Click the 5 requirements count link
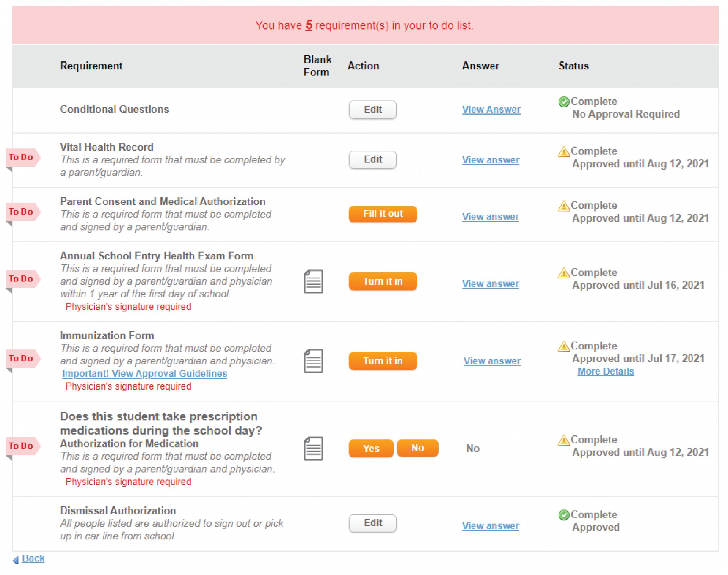The image size is (728, 575). click(x=309, y=25)
